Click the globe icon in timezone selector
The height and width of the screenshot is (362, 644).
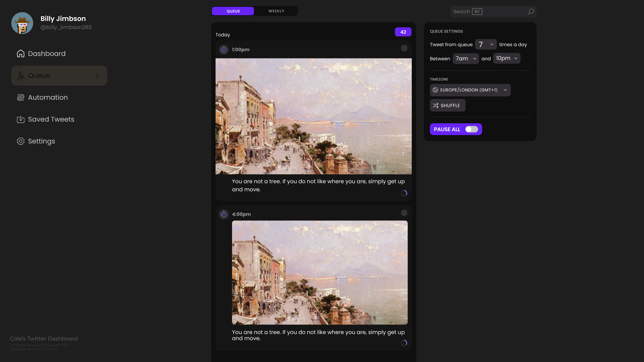point(435,90)
